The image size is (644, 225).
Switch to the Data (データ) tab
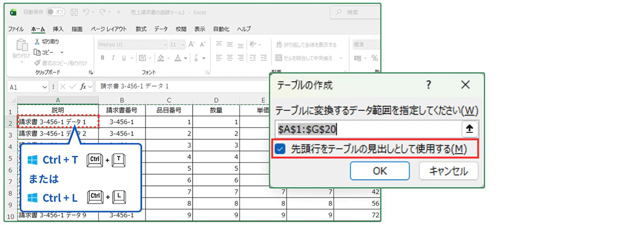tap(161, 29)
